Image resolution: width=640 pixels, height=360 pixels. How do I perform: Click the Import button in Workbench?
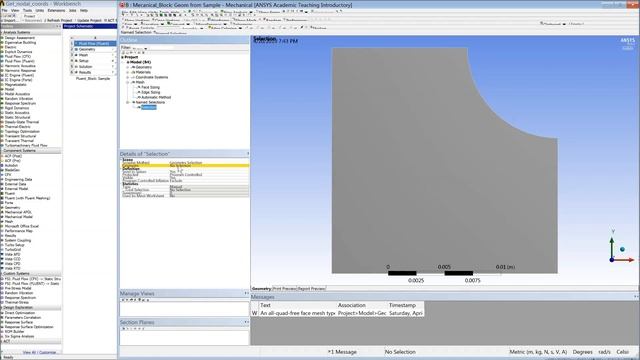[10, 20]
